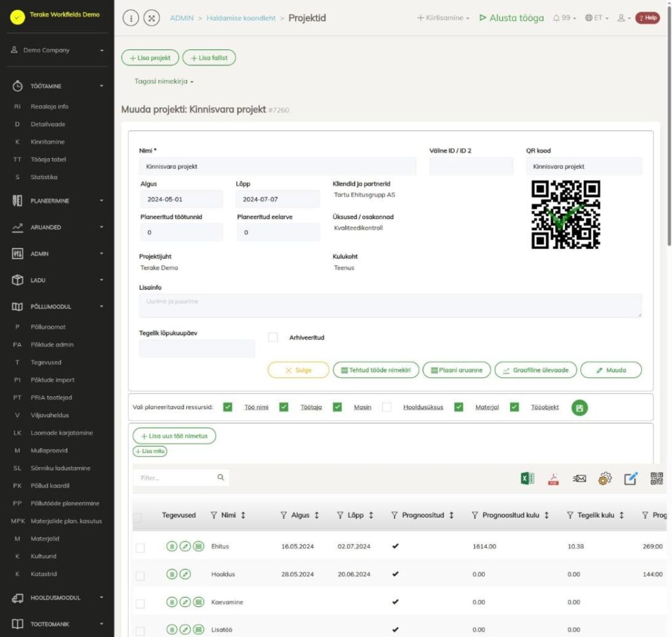Uncheck the Materjal resource checkbox

point(459,407)
